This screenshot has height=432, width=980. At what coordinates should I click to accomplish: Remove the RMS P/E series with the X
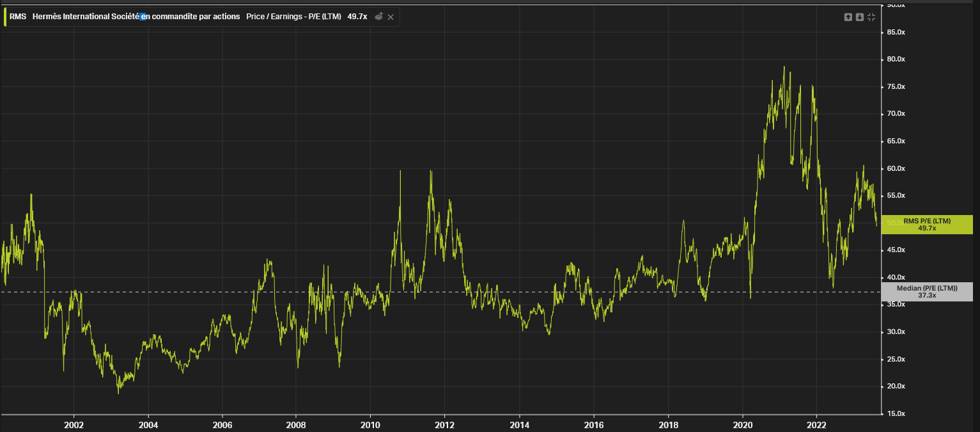coord(391,17)
